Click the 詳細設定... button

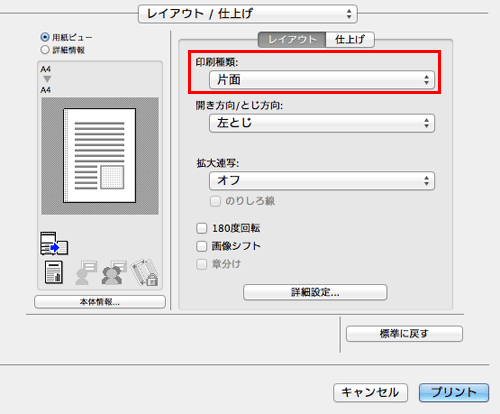tap(315, 292)
